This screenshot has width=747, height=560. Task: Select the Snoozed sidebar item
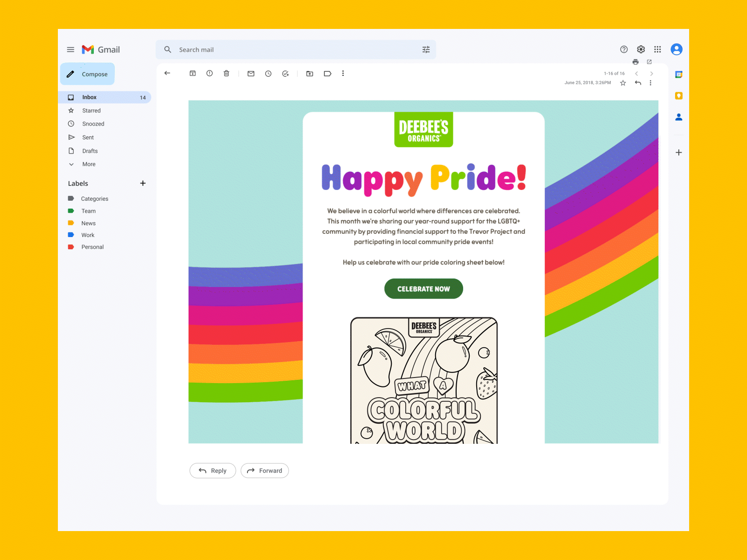[x=93, y=124]
